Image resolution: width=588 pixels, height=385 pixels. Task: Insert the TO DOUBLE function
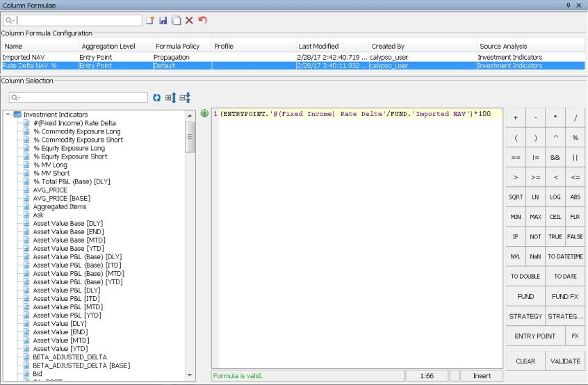coord(525,277)
